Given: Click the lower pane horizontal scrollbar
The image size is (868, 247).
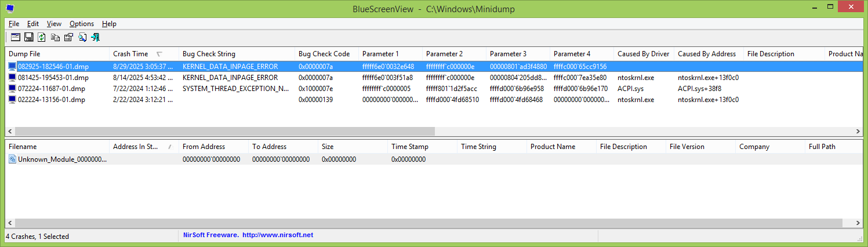Looking at the screenshot, I should [428, 223].
